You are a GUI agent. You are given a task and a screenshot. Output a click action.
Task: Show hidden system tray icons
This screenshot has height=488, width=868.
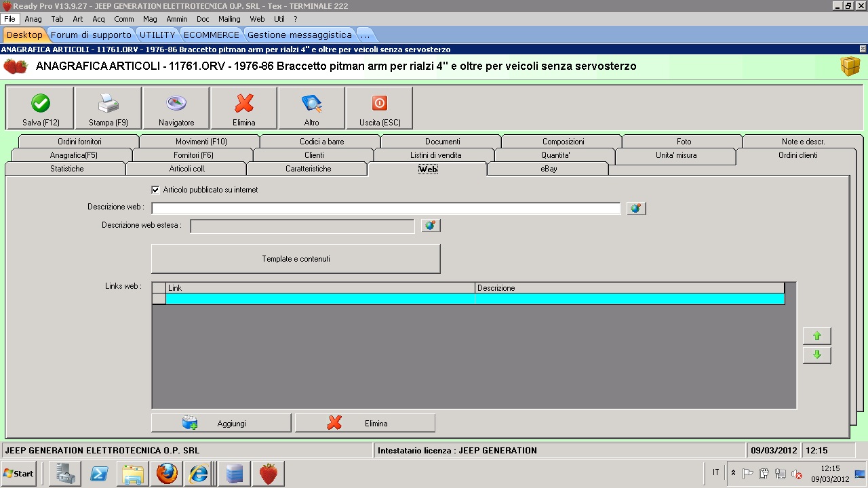(733, 474)
